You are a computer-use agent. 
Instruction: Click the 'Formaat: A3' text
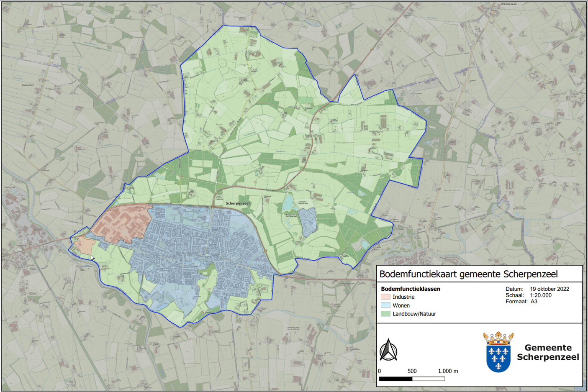tap(521, 302)
